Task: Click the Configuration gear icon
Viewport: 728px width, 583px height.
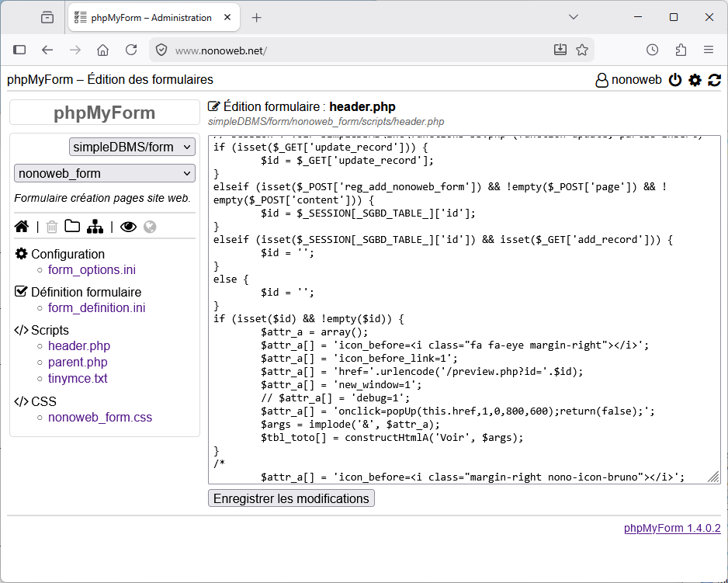Action: 22,254
